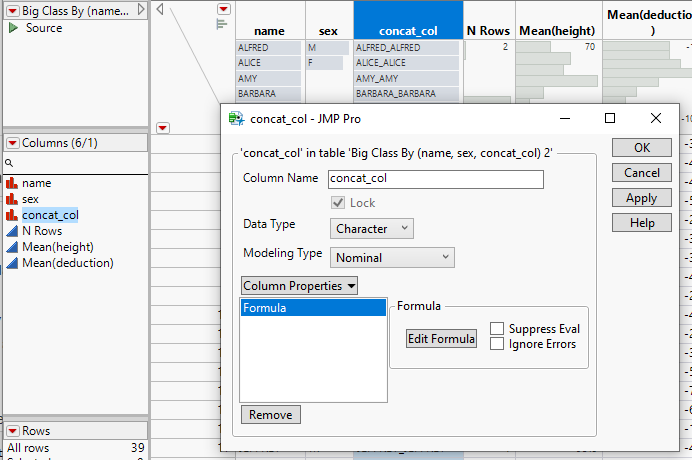Image resolution: width=692 pixels, height=460 pixels.
Task: Enable Suppress Eval checkbox
Action: pyautogui.click(x=497, y=328)
